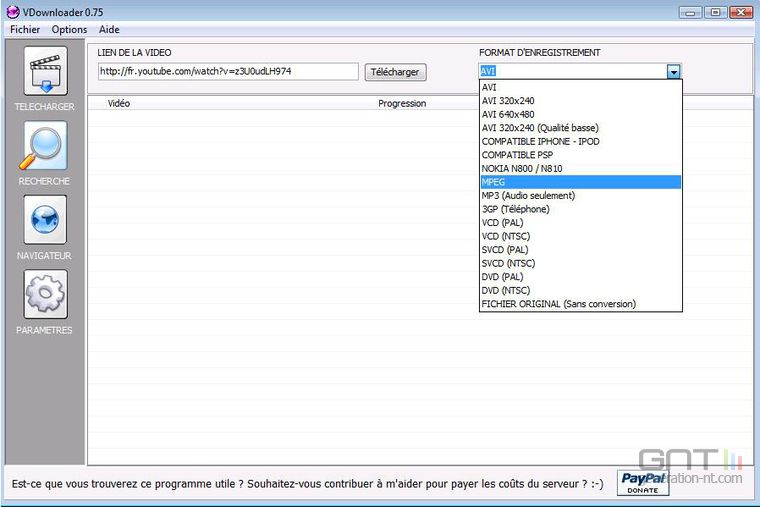Open the Recherche magnifier icon
The height and width of the screenshot is (507, 760).
[46, 146]
